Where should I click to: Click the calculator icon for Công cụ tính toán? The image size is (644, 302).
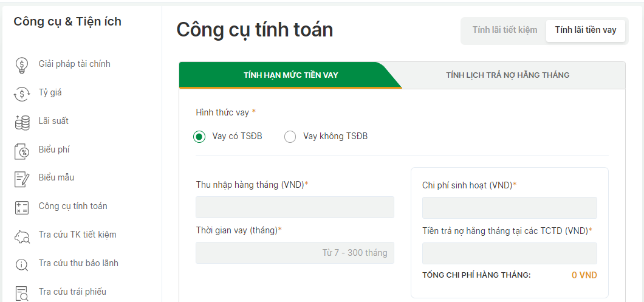22,207
